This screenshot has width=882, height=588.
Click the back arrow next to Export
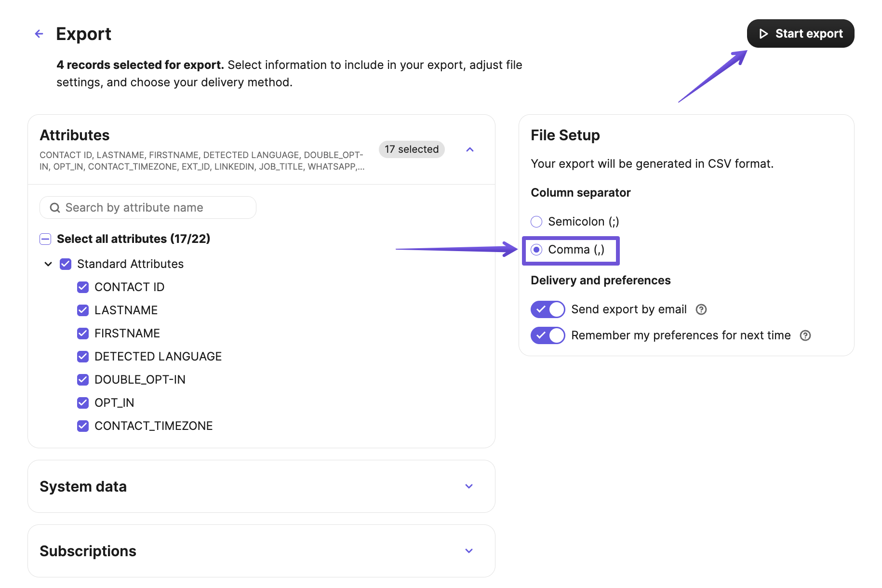click(x=39, y=34)
